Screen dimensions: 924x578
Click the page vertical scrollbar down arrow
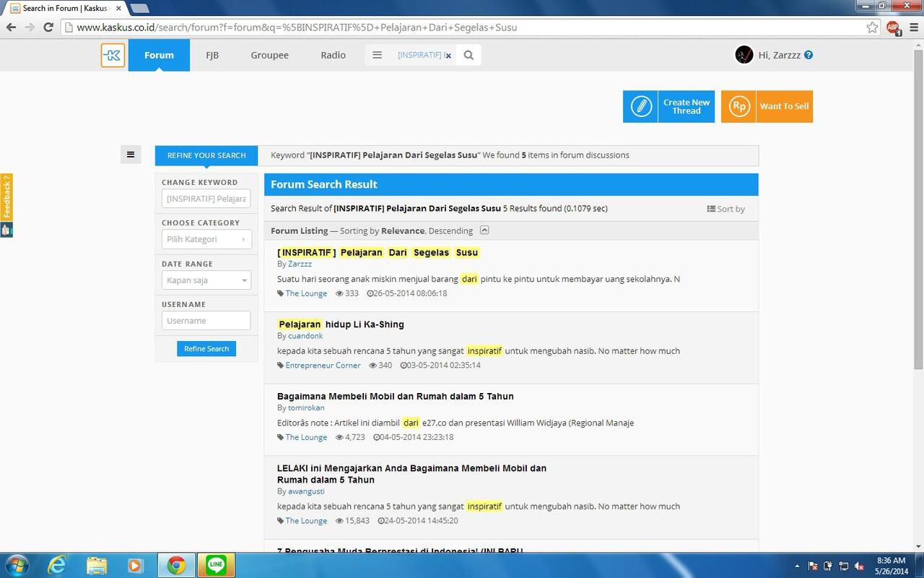click(918, 547)
